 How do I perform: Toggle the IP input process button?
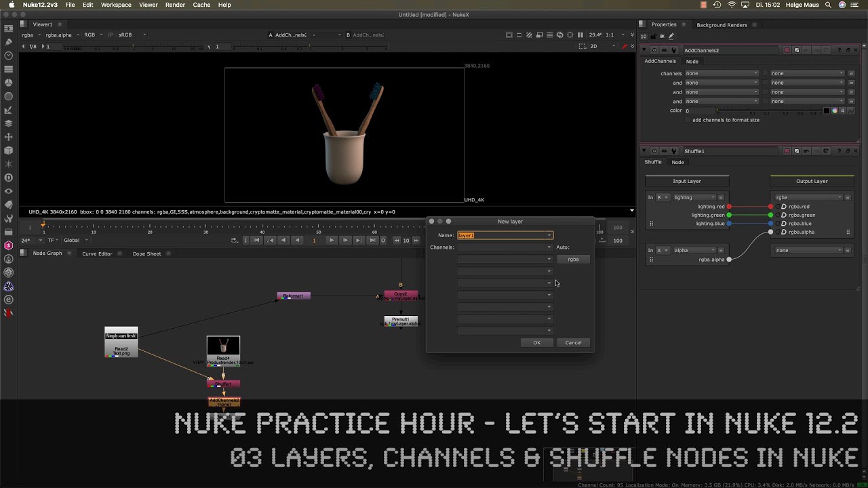click(111, 35)
